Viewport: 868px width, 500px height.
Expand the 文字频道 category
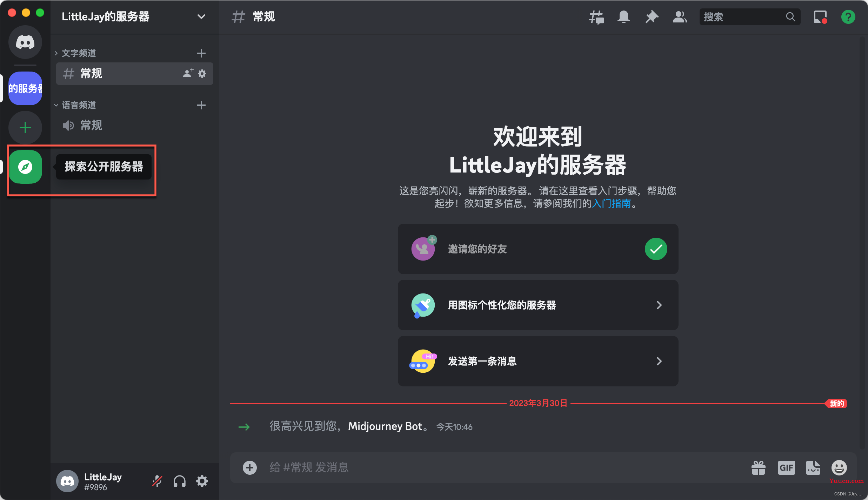click(79, 53)
